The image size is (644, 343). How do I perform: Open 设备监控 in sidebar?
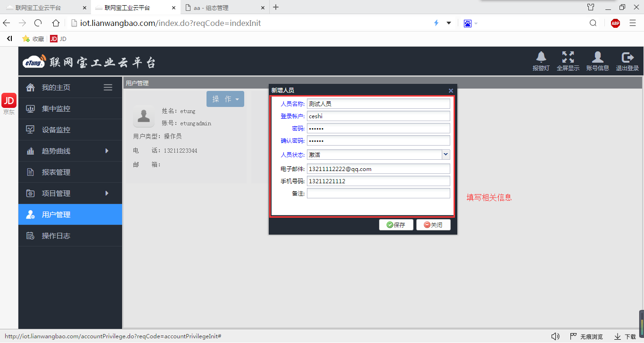pyautogui.click(x=70, y=130)
